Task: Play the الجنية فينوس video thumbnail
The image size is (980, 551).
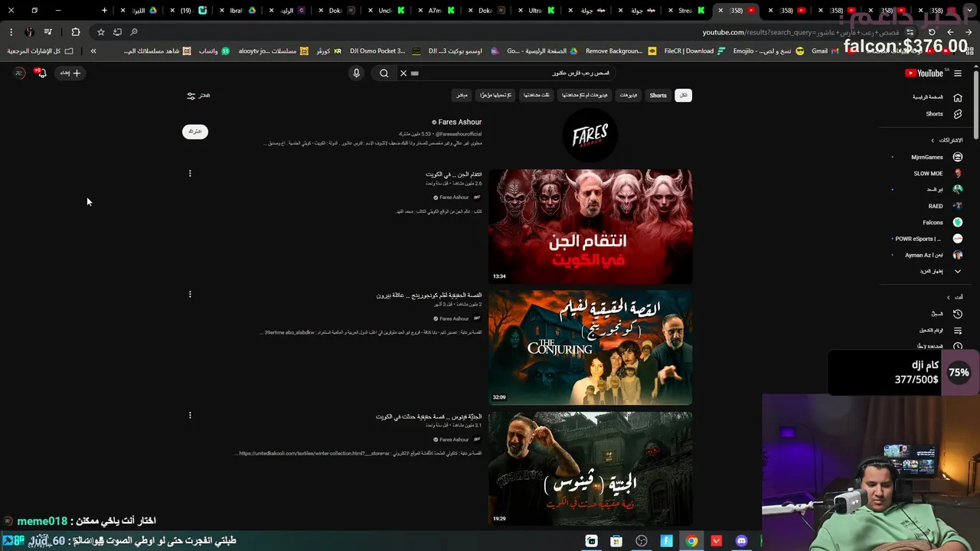Action: point(590,468)
